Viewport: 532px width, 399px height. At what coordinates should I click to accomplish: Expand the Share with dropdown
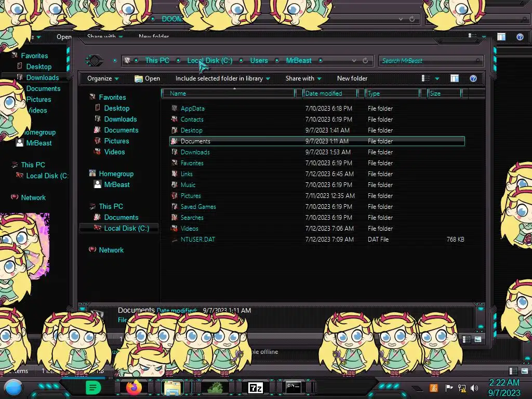tap(303, 78)
